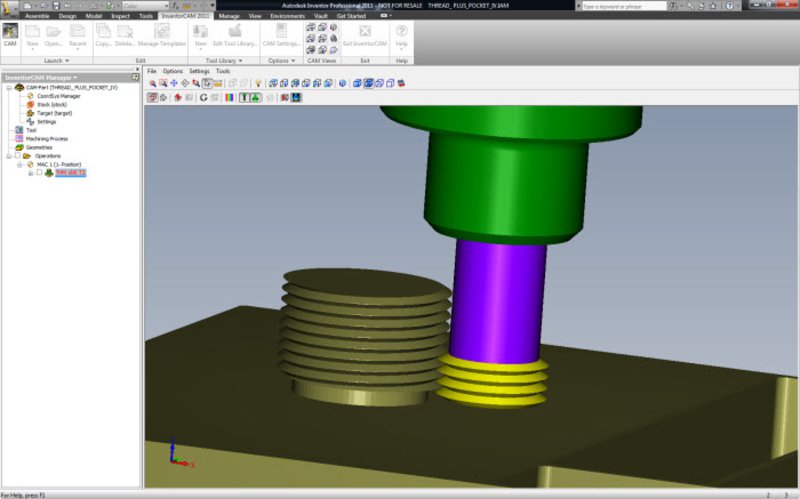800x499 pixels.
Task: Toggle the checkbox beside the thread operation
Action: 39,173
